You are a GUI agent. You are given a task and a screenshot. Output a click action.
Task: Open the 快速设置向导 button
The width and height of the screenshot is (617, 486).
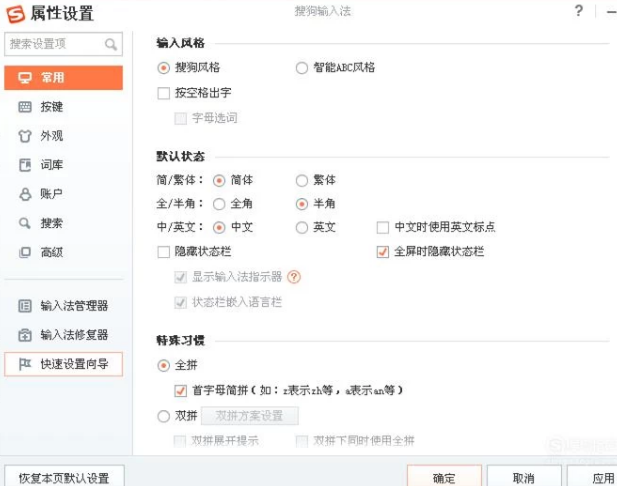coord(63,364)
